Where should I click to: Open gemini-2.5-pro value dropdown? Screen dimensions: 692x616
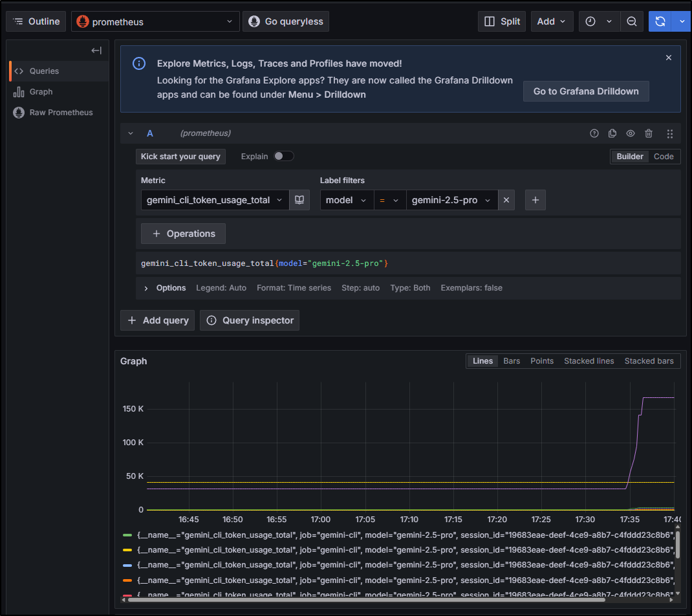452,200
